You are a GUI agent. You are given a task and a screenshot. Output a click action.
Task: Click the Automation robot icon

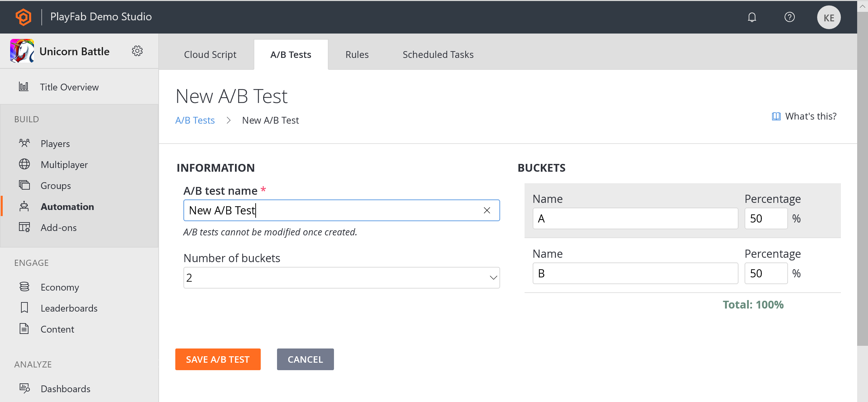24,206
